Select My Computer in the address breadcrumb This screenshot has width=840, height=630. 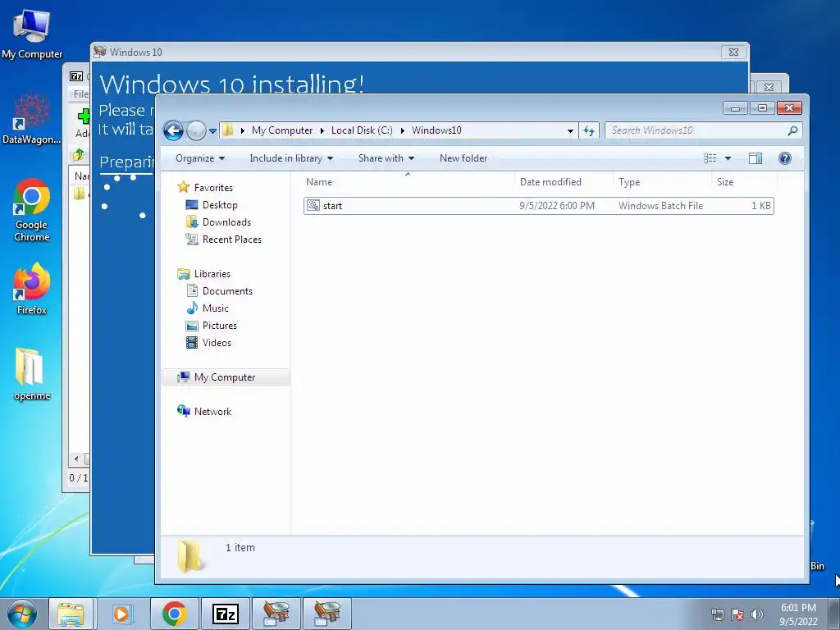click(x=282, y=130)
